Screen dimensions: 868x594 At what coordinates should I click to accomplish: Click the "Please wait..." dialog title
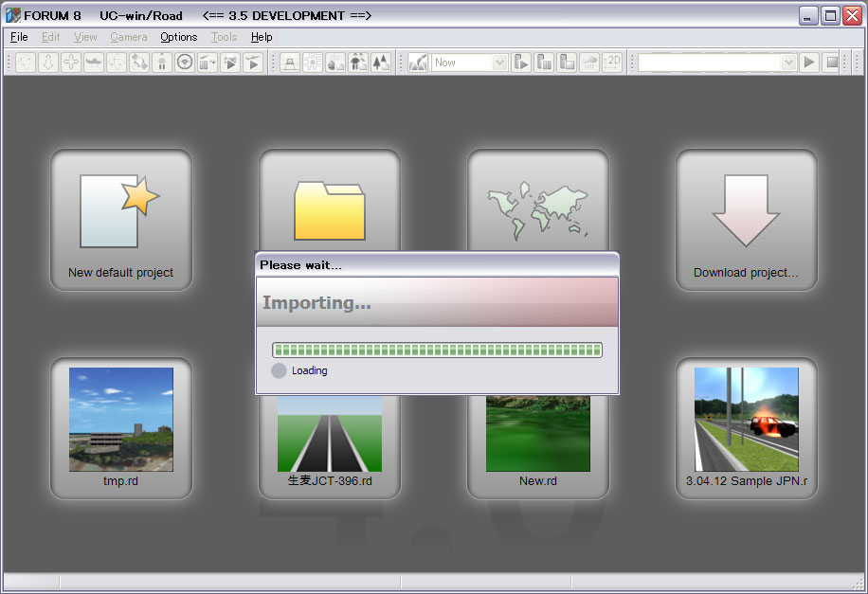coord(300,265)
